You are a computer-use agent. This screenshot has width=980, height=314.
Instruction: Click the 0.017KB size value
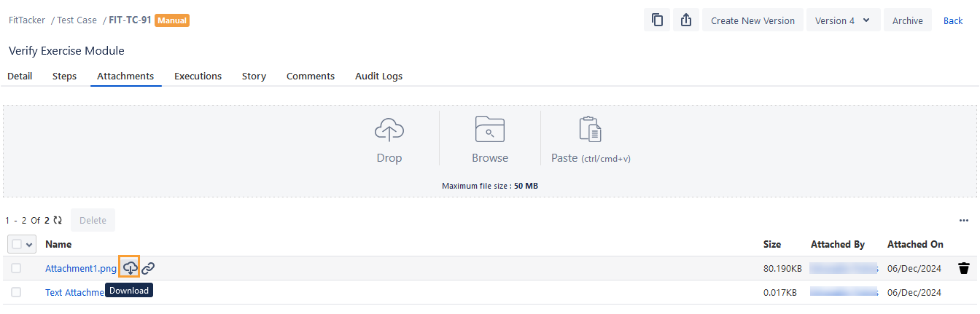click(780, 292)
